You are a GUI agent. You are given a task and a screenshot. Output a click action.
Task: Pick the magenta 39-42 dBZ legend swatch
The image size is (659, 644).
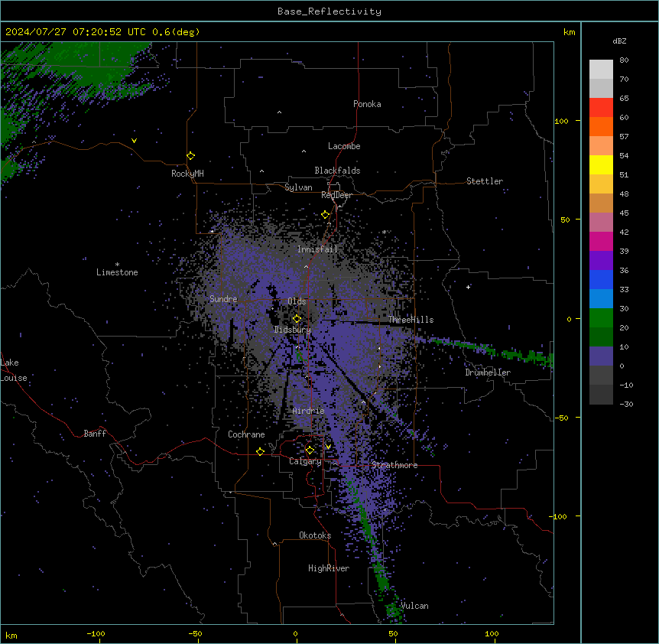tap(601, 241)
